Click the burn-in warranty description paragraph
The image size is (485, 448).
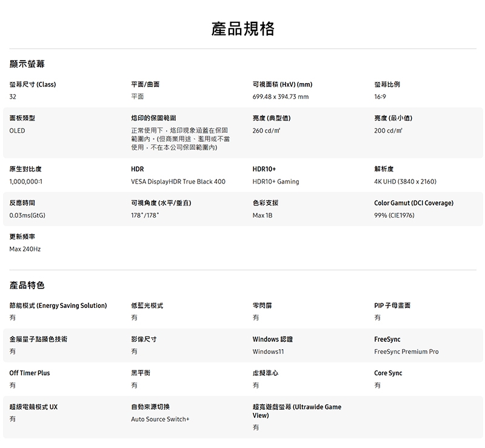tap(179, 139)
